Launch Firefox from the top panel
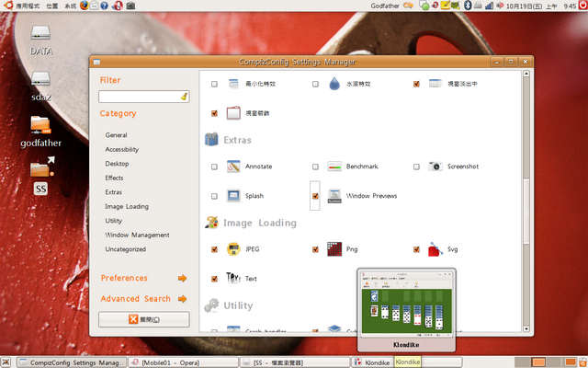 pyautogui.click(x=84, y=6)
